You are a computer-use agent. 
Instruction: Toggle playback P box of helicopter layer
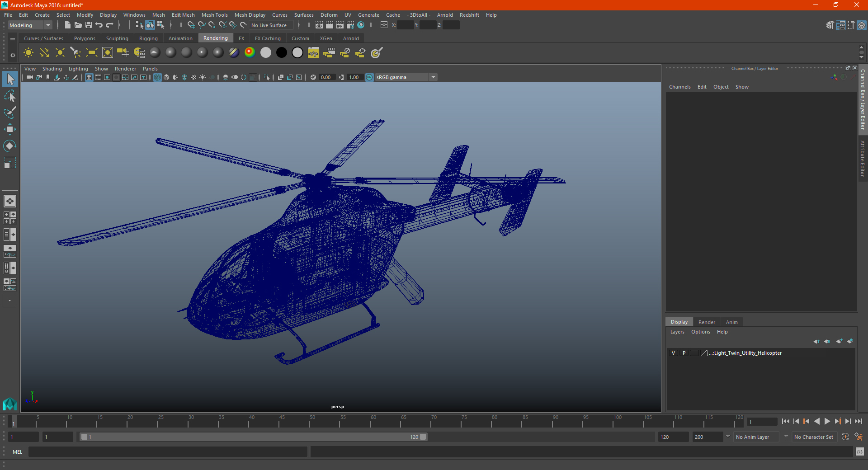684,353
